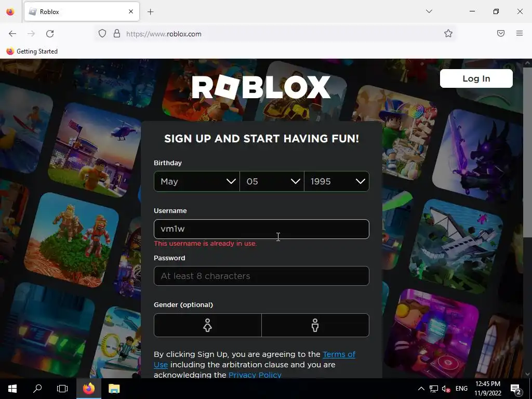The image size is (532, 399).
Task: Open File Explorer from taskbar
Action: tap(114, 389)
